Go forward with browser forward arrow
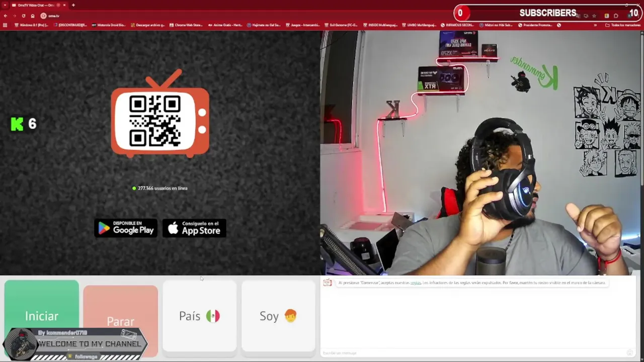This screenshot has width=644, height=362. [x=14, y=16]
